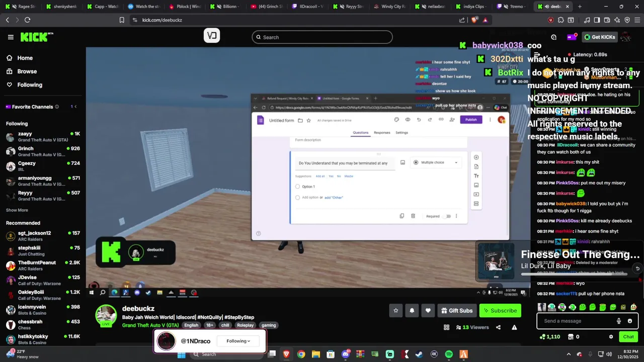The image size is (644, 362).
Task: Click the report warning triangle icon
Action: [x=514, y=327]
